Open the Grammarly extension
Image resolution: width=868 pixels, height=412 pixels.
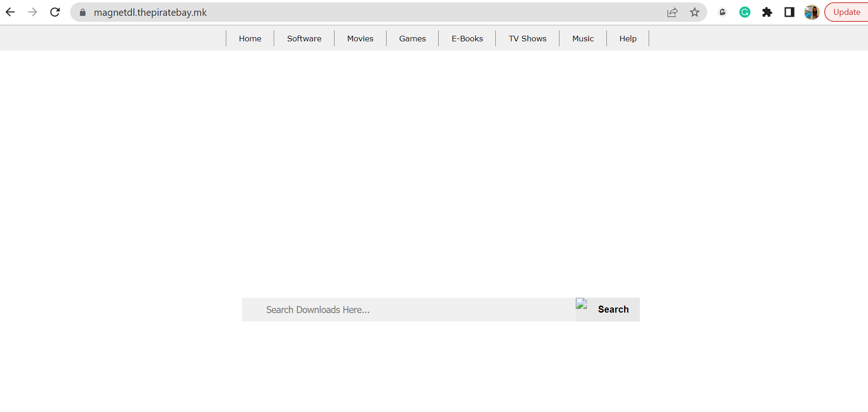coord(745,13)
